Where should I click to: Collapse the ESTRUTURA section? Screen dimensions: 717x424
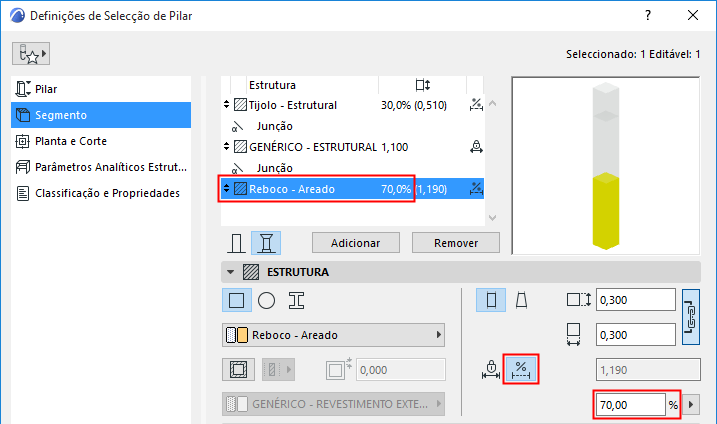point(232,272)
